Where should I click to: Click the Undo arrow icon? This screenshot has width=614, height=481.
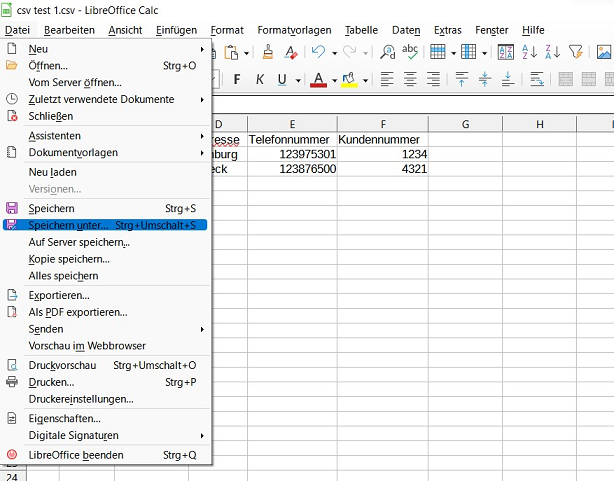point(318,52)
